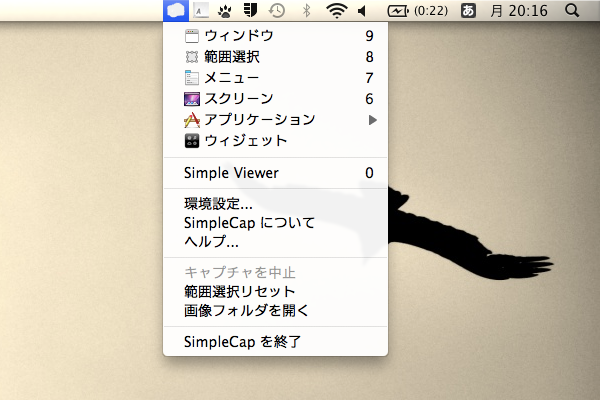This screenshot has height=400, width=600.
Task: Click shortcut number 9 next to ウィンドウ
Action: click(369, 36)
